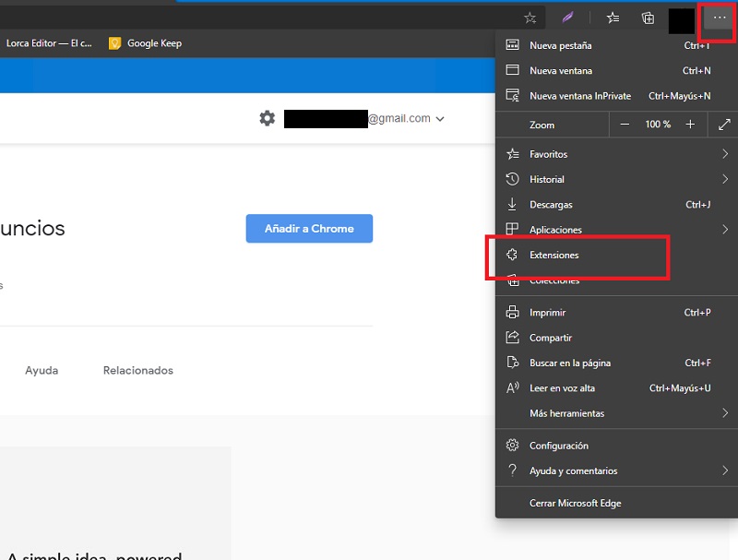Expand the Favoritos chevron arrow

[x=725, y=154]
